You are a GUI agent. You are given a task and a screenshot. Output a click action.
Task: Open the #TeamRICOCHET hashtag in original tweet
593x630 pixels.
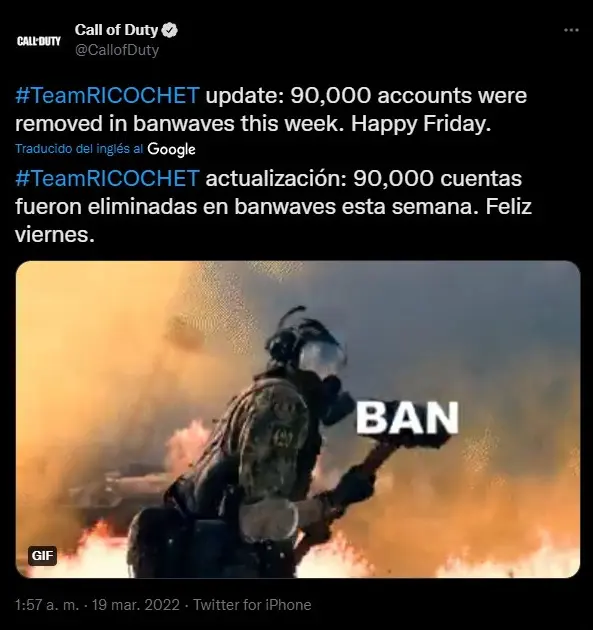point(107,96)
